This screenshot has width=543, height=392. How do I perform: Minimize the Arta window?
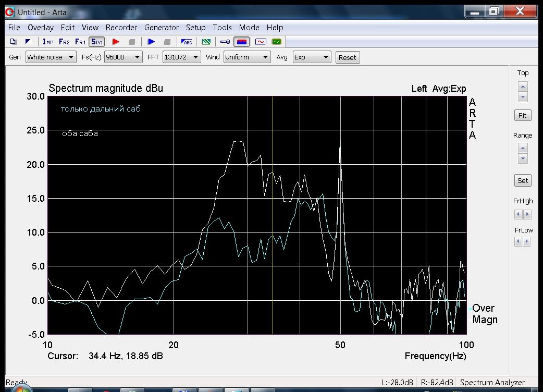point(474,11)
